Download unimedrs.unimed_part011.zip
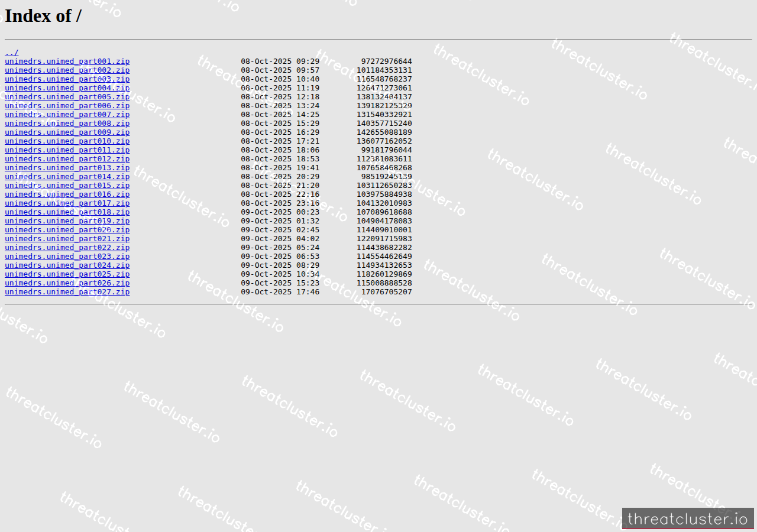The width and height of the screenshot is (757, 532). (x=67, y=150)
